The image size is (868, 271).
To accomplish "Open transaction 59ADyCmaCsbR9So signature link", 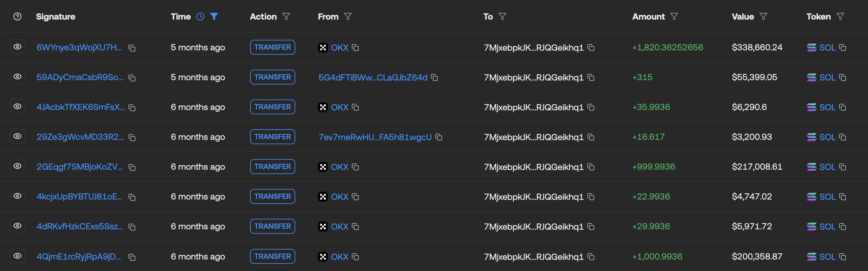I will pyautogui.click(x=80, y=77).
